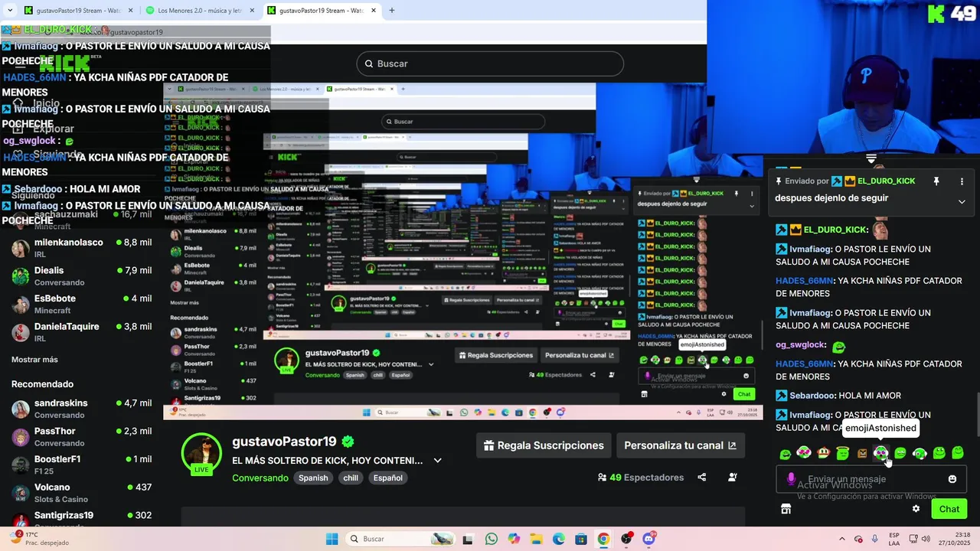Open Discord from the taskbar

[x=648, y=539]
